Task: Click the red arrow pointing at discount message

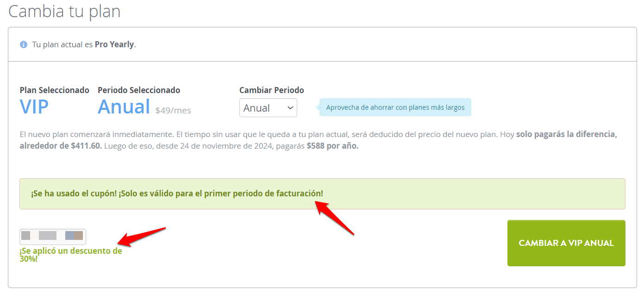Action: [x=142, y=236]
